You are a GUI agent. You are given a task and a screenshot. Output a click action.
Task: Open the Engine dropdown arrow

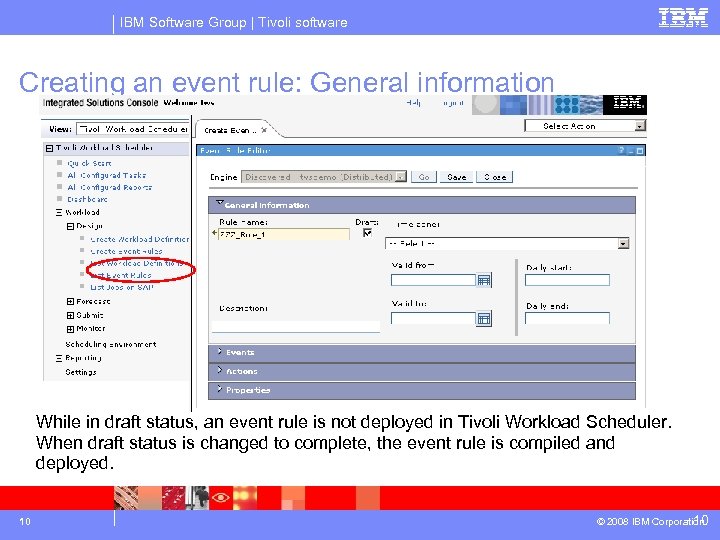click(x=401, y=177)
